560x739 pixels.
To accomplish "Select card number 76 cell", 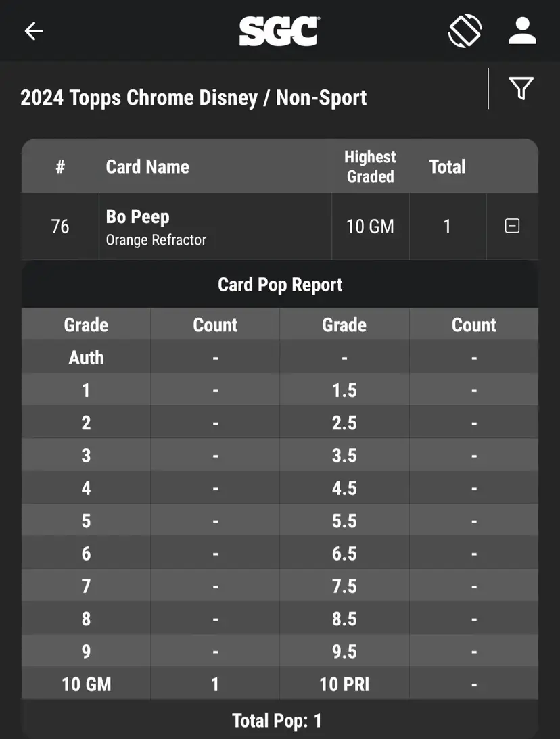I will tap(60, 226).
